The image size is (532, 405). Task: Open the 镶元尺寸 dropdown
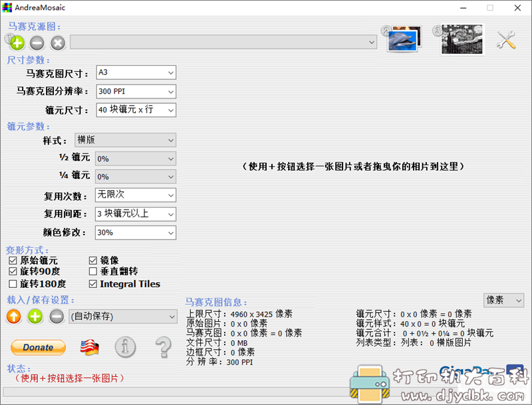click(x=136, y=110)
